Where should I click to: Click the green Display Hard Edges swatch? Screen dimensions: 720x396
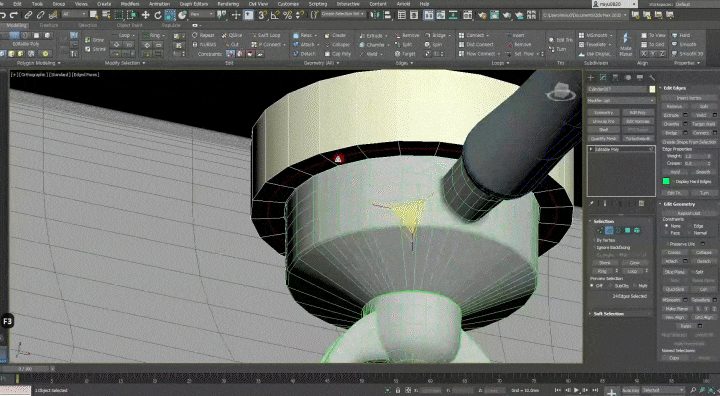(666, 181)
